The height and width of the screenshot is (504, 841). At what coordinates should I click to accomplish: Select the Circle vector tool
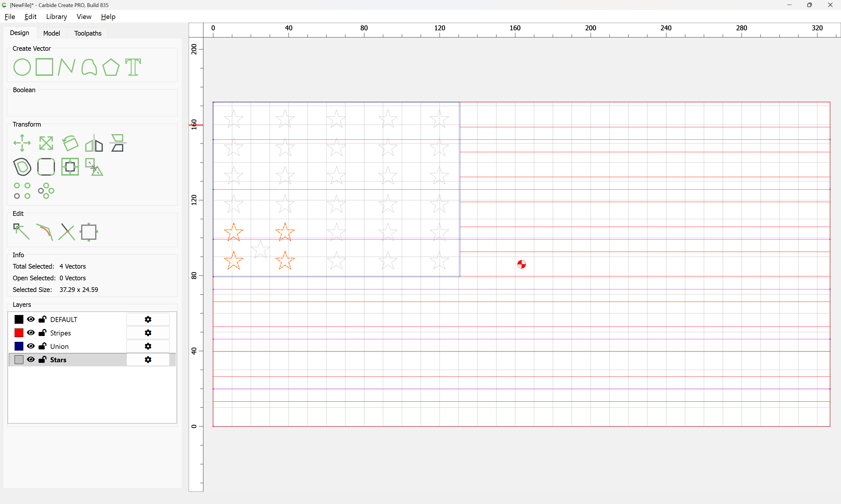[x=22, y=67]
